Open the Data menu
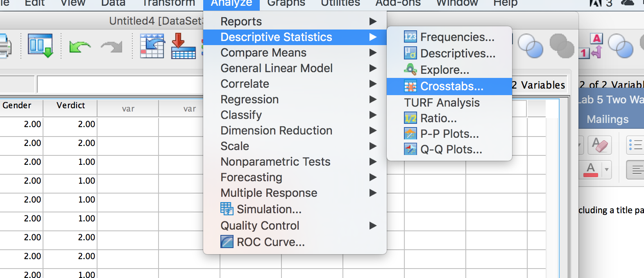The image size is (644, 278). pyautogui.click(x=113, y=4)
